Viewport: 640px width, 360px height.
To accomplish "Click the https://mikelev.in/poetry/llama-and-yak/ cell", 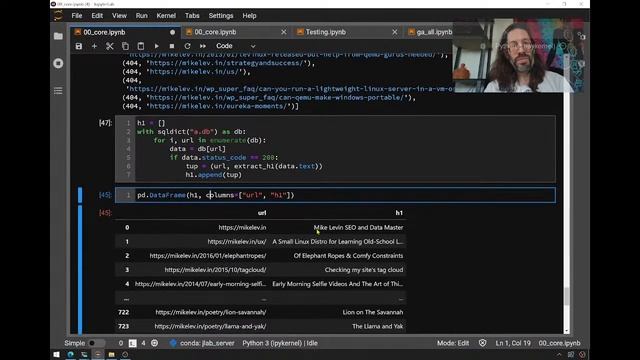I will click(210, 326).
